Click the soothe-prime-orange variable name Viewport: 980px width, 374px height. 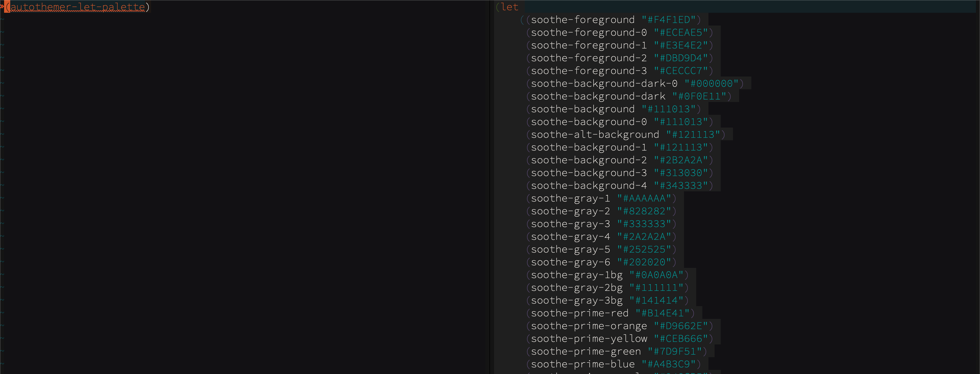click(x=589, y=326)
